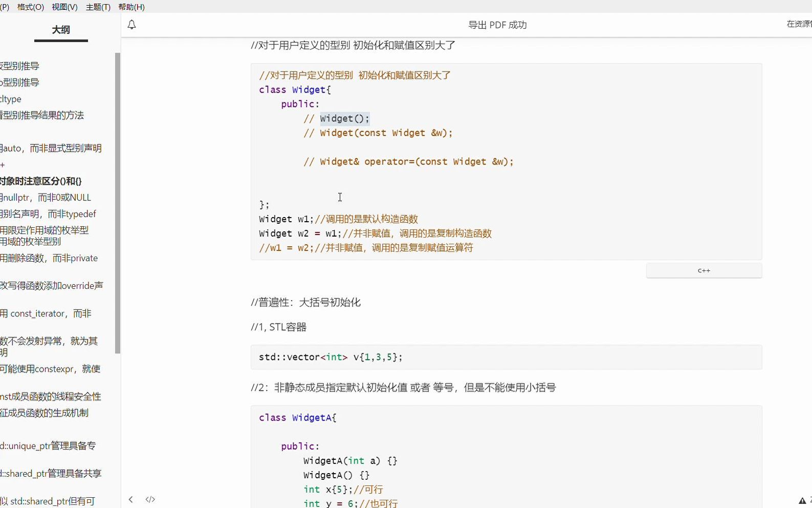
Task: Go to outline item unique_ptr管理具备专
Action: tap(48, 446)
